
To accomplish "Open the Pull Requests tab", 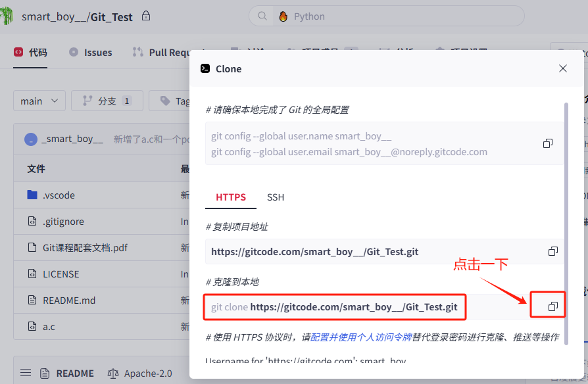I will point(161,53).
